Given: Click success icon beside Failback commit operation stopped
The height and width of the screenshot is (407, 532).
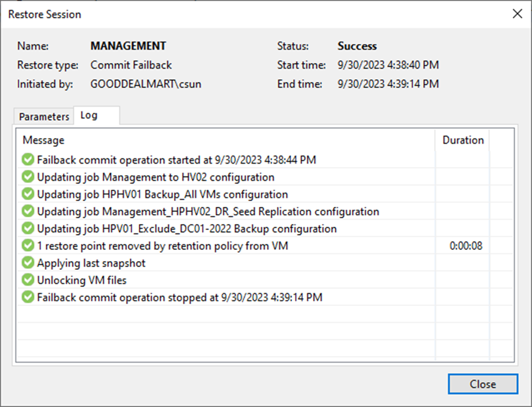Looking at the screenshot, I should tap(28, 297).
